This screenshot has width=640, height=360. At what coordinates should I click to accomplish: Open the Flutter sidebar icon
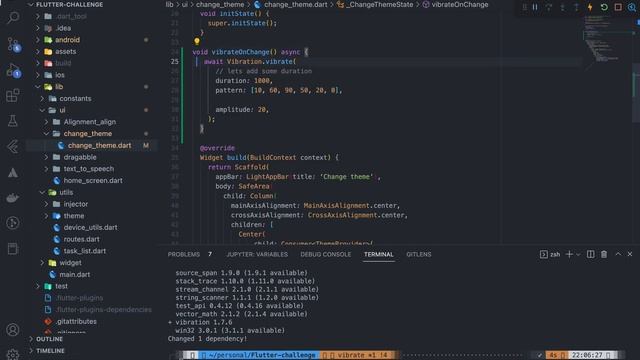[x=13, y=147]
